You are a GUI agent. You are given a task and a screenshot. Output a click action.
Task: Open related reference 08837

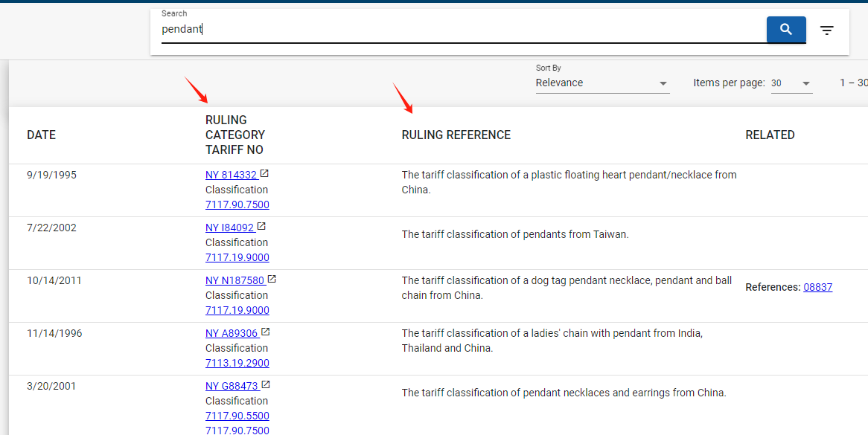pyautogui.click(x=817, y=287)
